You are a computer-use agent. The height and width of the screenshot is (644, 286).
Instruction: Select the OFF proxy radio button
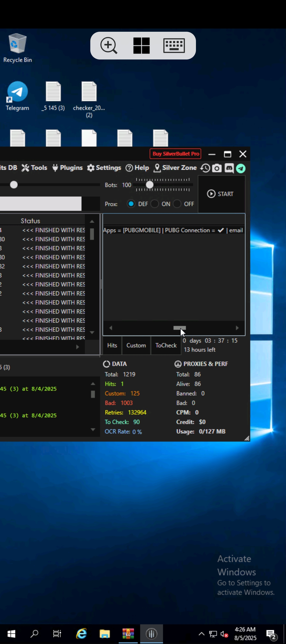coord(177,204)
